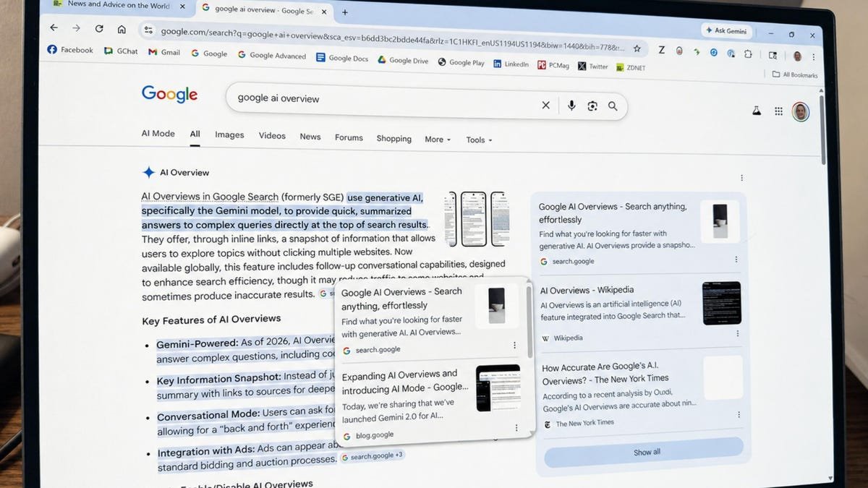This screenshot has height=488, width=868.
Task: Open AI Overview three-dot options menu
Action: (x=741, y=178)
